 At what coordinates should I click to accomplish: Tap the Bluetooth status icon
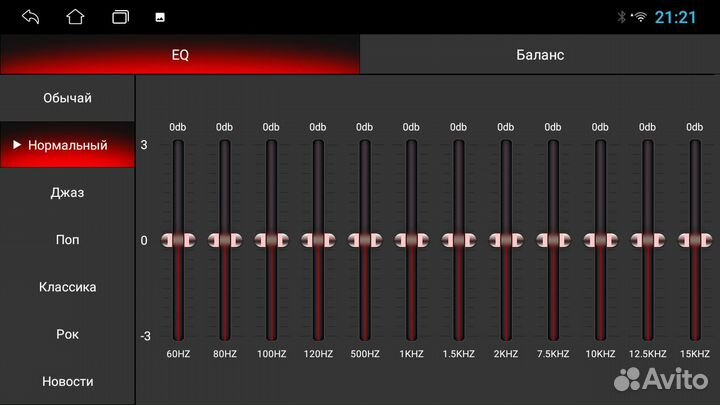coord(620,17)
